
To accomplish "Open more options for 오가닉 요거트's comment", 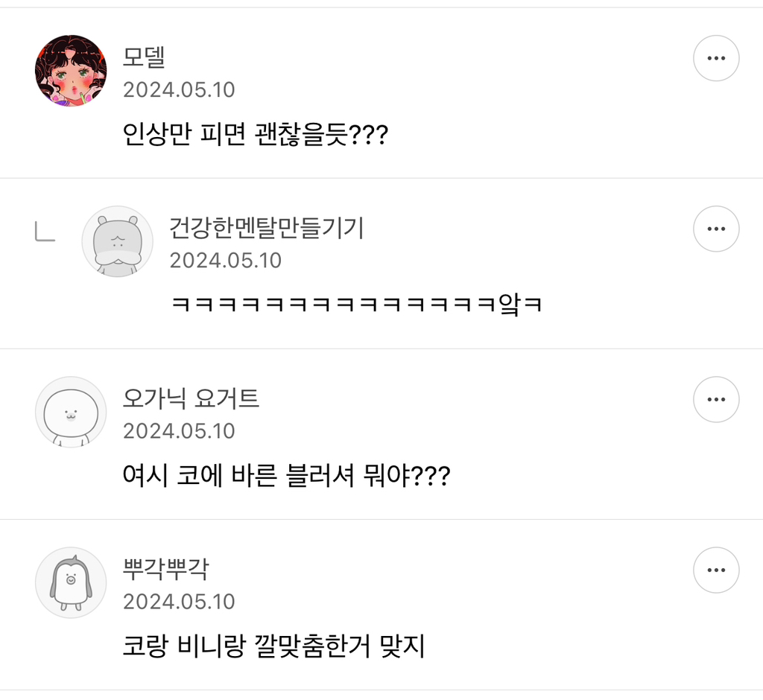I will pyautogui.click(x=716, y=399).
